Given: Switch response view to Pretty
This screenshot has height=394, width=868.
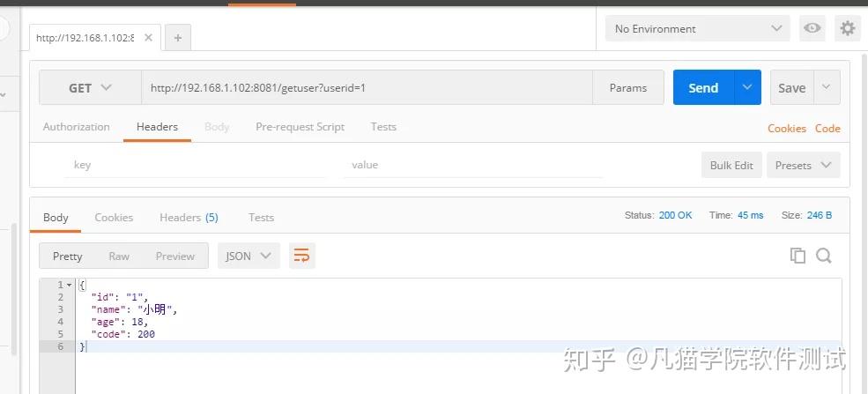Looking at the screenshot, I should click(68, 256).
